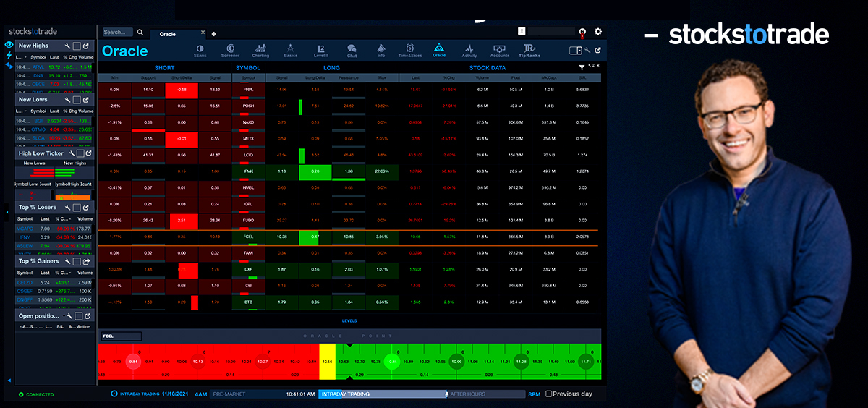Viewport: 868px width, 408px height.
Task: Open Top % Losers wrench settings
Action: click(x=68, y=208)
